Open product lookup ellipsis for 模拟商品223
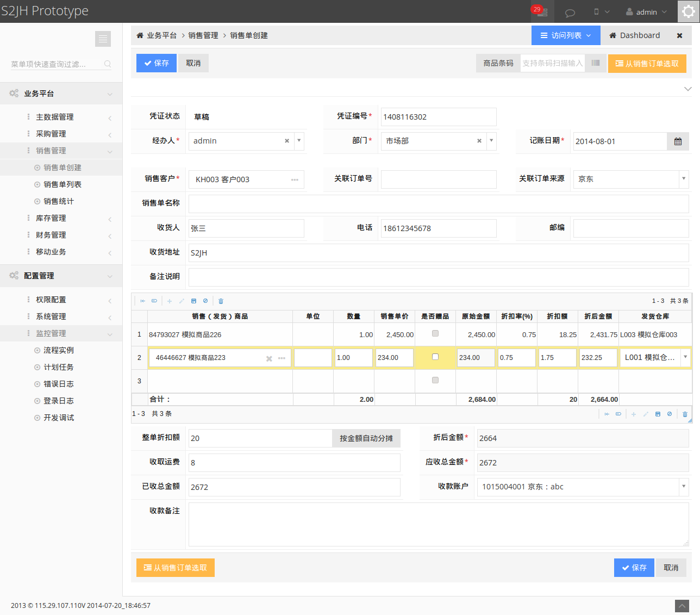The image size is (700, 615). pyautogui.click(x=282, y=358)
